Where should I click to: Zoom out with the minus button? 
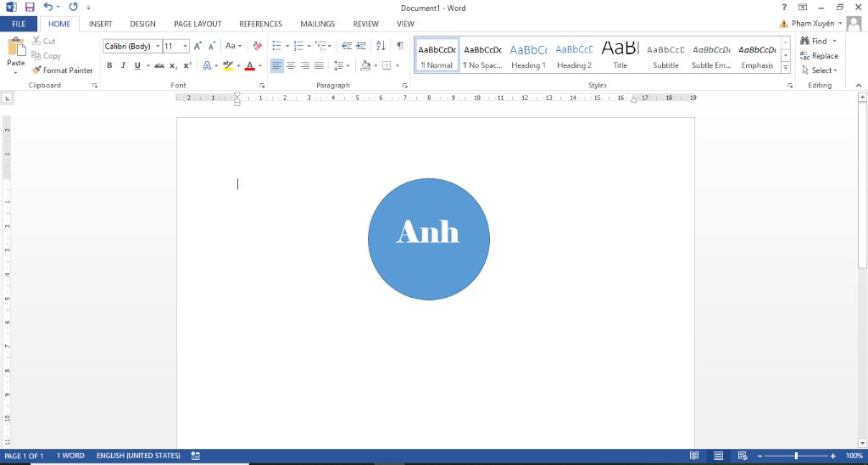[x=760, y=456]
